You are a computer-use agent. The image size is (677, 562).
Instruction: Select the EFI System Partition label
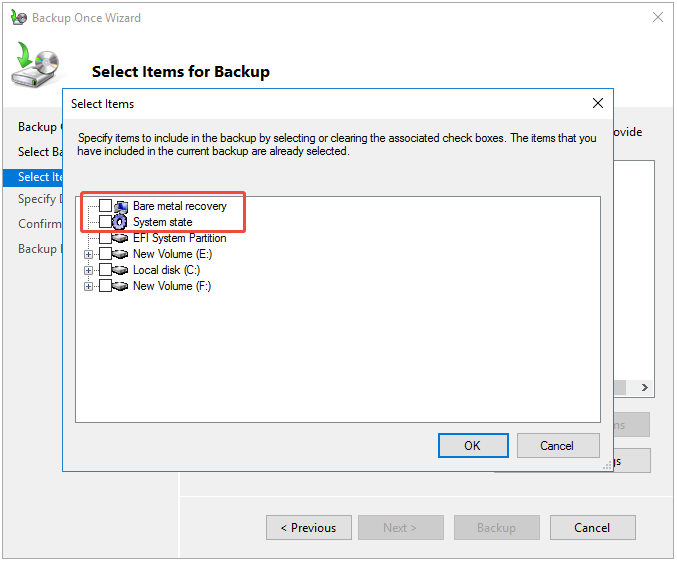pos(179,238)
